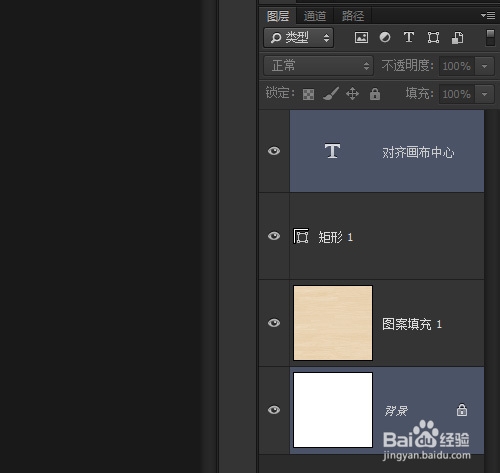Toggle the layer filtering on/off switch

pyautogui.click(x=490, y=37)
